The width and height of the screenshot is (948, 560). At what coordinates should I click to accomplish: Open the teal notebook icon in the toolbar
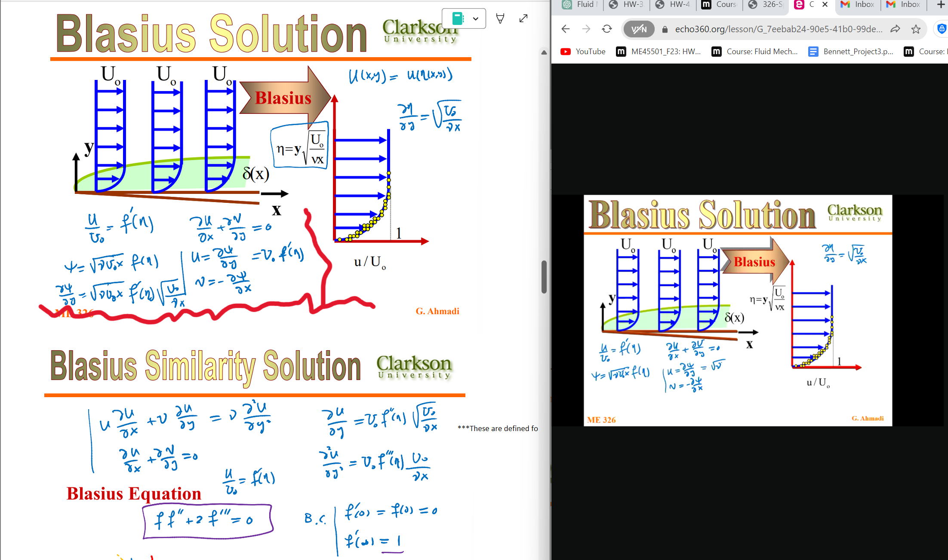(457, 18)
